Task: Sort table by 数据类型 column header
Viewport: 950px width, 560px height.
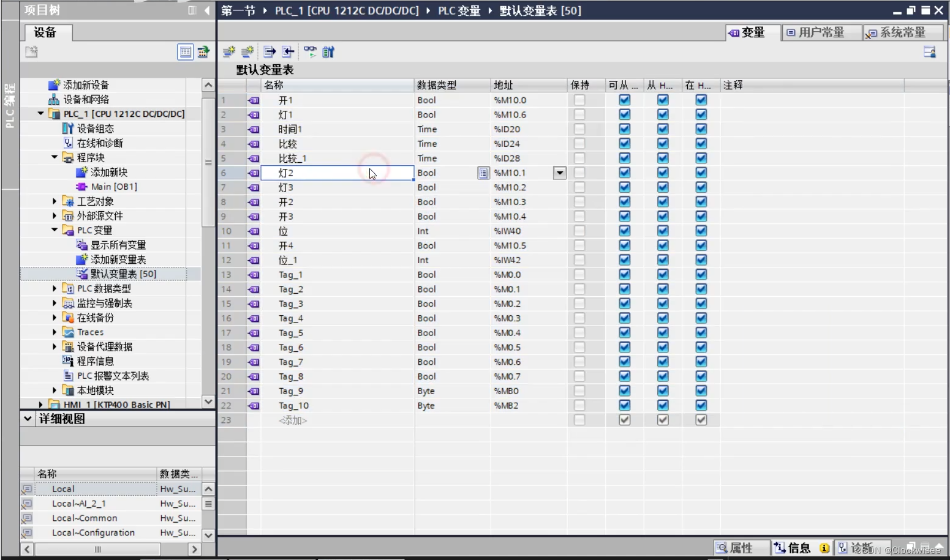Action: coord(453,85)
